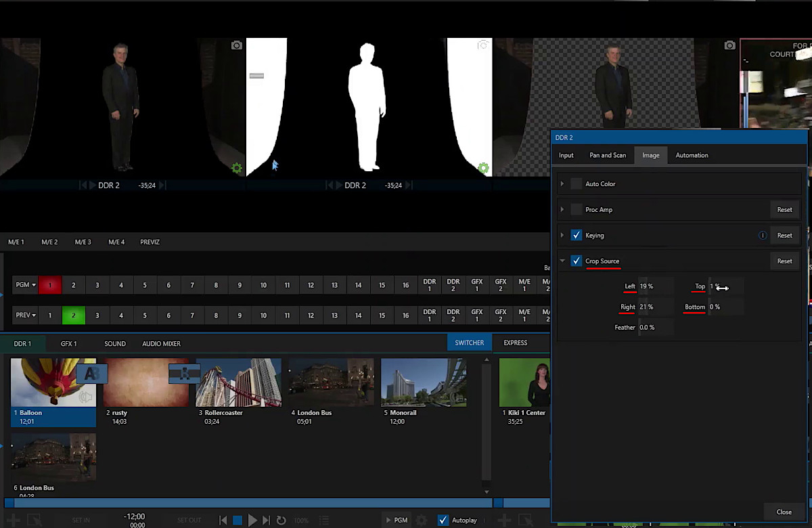Click scrollbar down arrow in DDR 1 bin

point(485,491)
